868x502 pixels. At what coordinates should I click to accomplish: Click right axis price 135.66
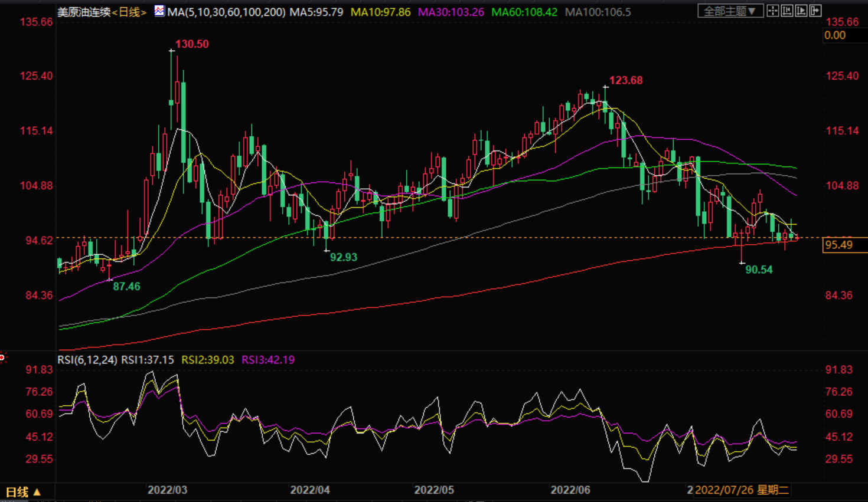(842, 22)
